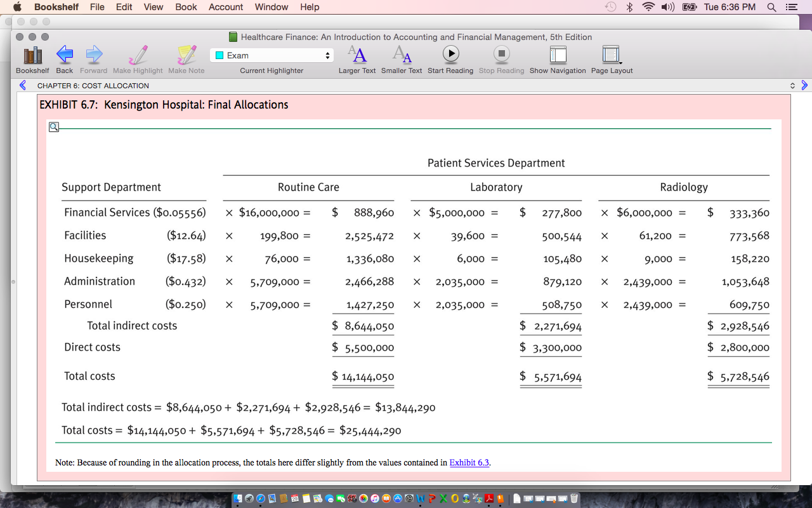Start Reading aloud with play button
Viewport: 812px width, 508px height.
coord(450,54)
